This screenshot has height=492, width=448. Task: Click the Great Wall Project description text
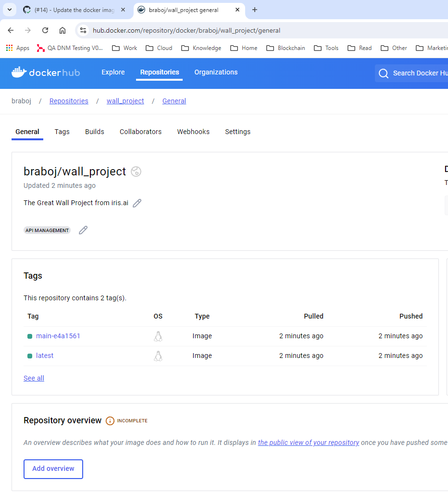pos(76,203)
